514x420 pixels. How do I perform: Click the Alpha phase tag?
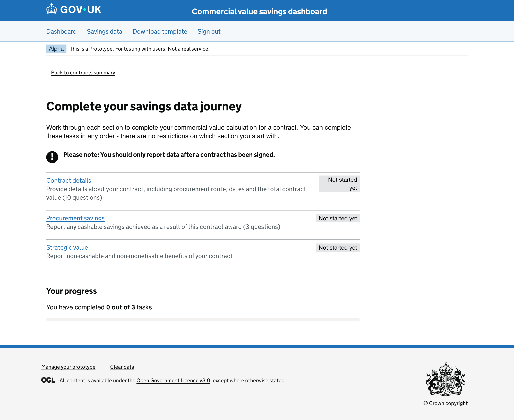[56, 49]
